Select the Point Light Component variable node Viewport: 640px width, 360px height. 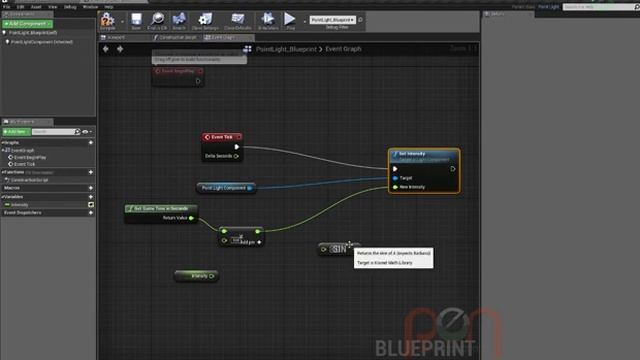click(226, 188)
